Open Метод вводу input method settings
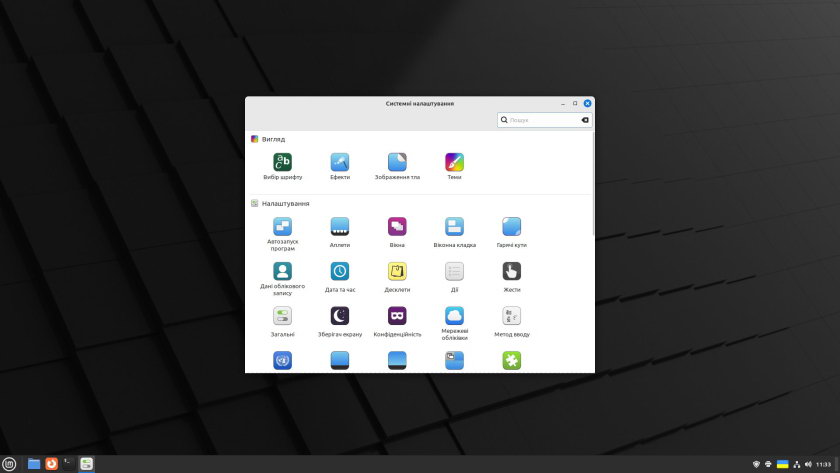This screenshot has height=473, width=840. coord(512,321)
